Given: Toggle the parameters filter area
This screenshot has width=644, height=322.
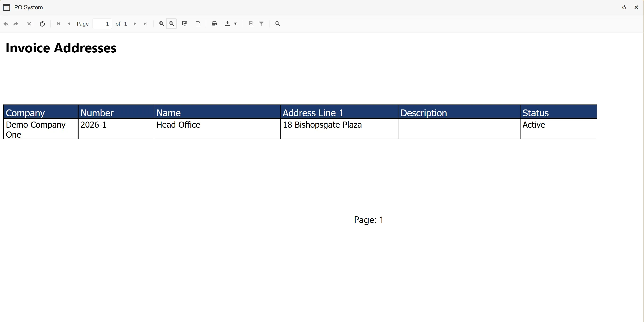Looking at the screenshot, I should point(261,23).
